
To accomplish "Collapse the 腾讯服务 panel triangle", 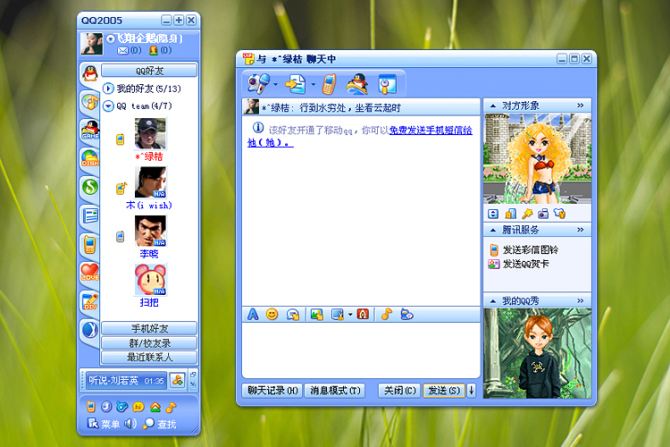I will [x=493, y=230].
